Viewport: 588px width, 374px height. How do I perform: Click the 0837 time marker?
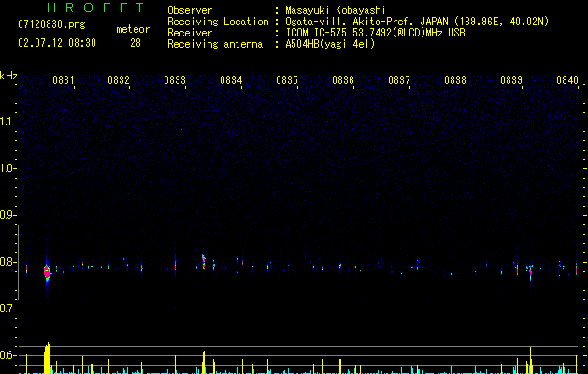[x=399, y=80]
